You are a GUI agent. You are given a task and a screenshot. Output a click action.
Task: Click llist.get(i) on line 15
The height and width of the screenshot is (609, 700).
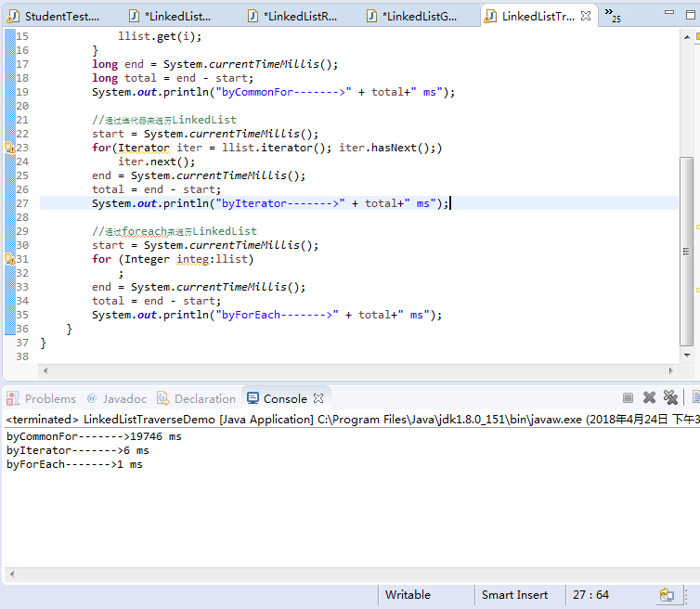pos(160,36)
